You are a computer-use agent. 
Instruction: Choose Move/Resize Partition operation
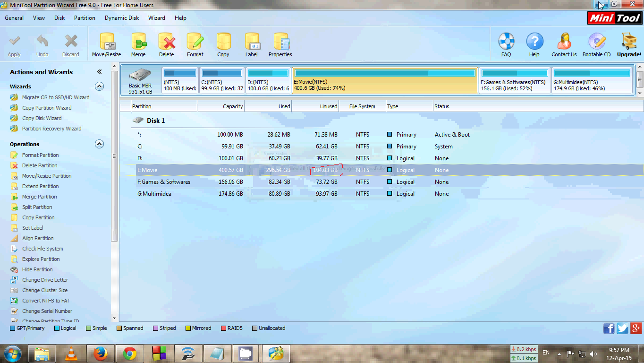coord(47,176)
